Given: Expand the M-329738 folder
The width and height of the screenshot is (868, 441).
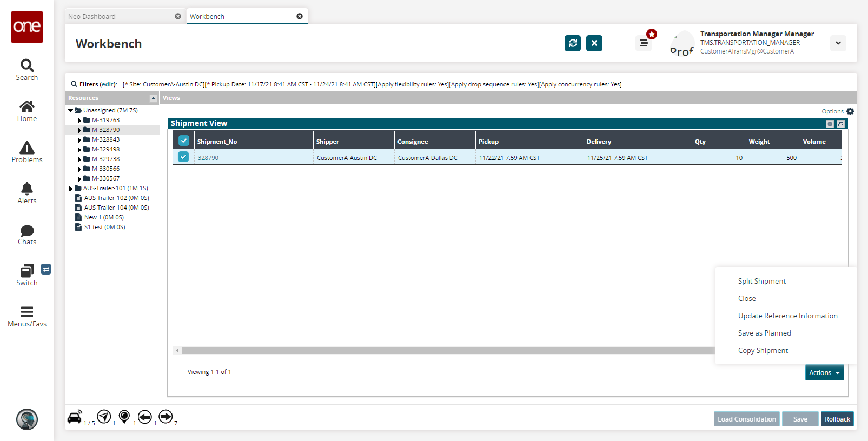Looking at the screenshot, I should click(79, 159).
